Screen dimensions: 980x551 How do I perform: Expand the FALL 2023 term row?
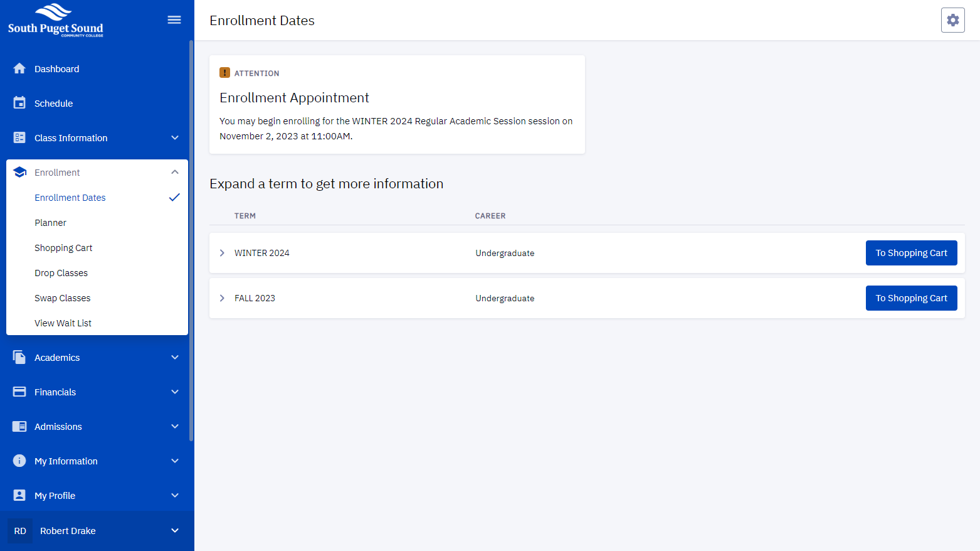pos(222,297)
